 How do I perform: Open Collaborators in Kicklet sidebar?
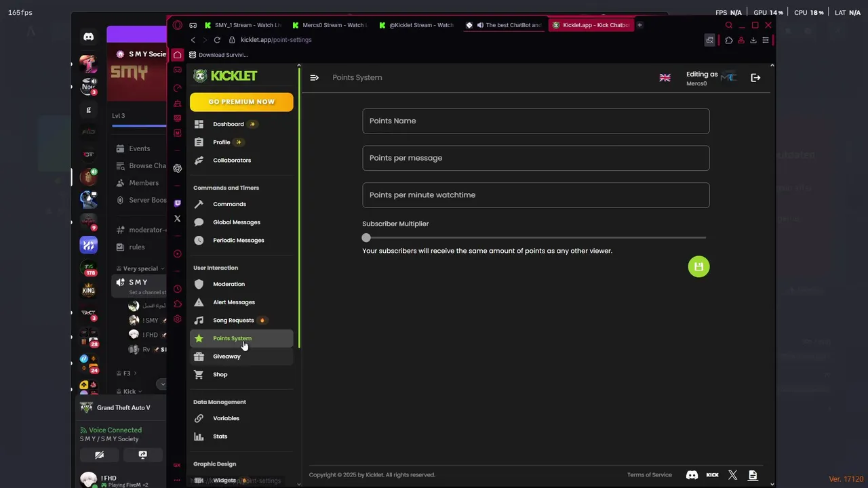pos(241,161)
